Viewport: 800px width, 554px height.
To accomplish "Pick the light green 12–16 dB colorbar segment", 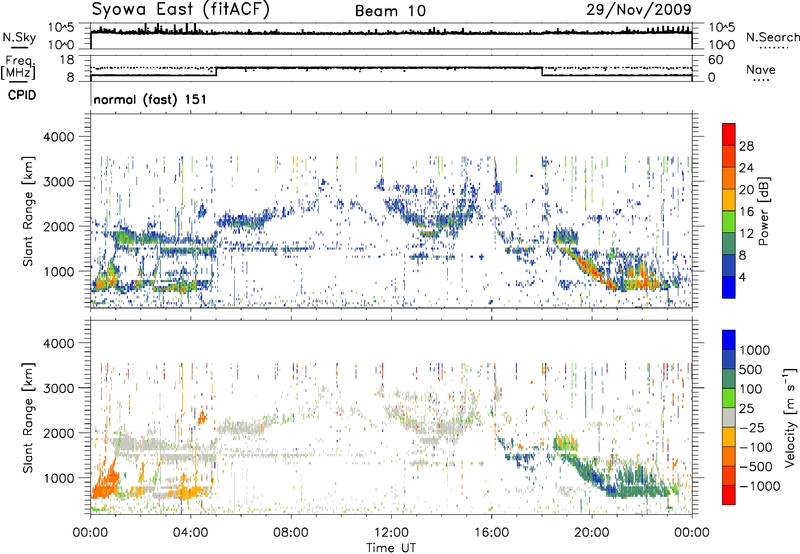I will point(729,222).
